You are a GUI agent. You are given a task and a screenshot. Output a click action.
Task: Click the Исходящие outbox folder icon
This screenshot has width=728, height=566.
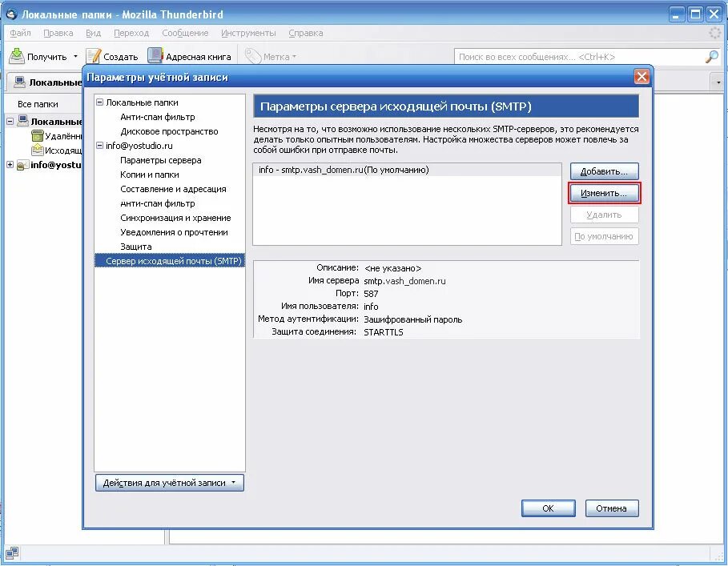37,151
